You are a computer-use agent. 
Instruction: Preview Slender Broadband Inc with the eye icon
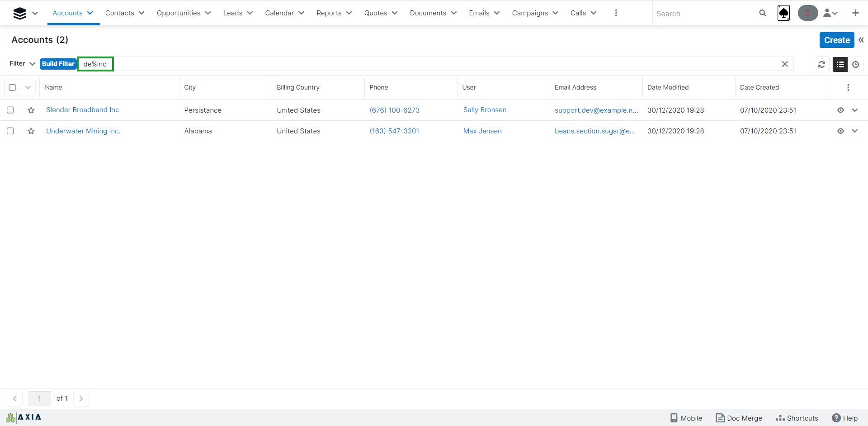(x=840, y=110)
